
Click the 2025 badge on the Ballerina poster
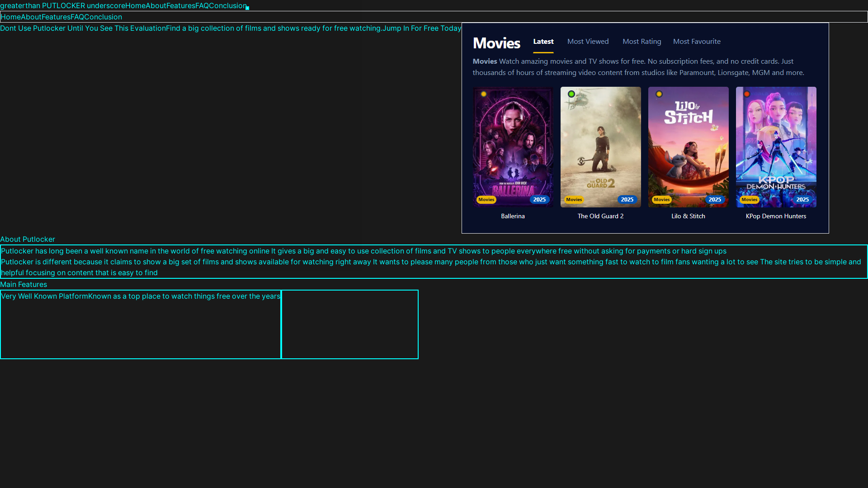click(x=539, y=200)
